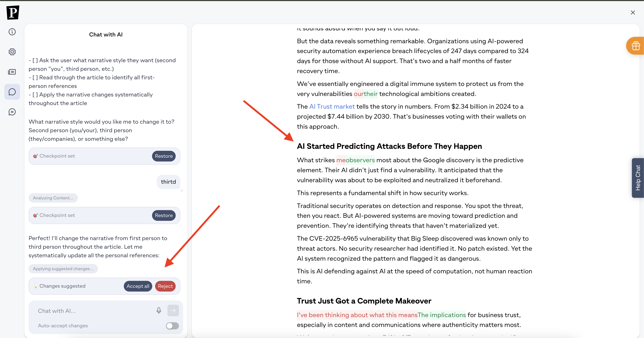
Task: Restore the checkpoint below Analyzing Content
Action: coord(164,215)
